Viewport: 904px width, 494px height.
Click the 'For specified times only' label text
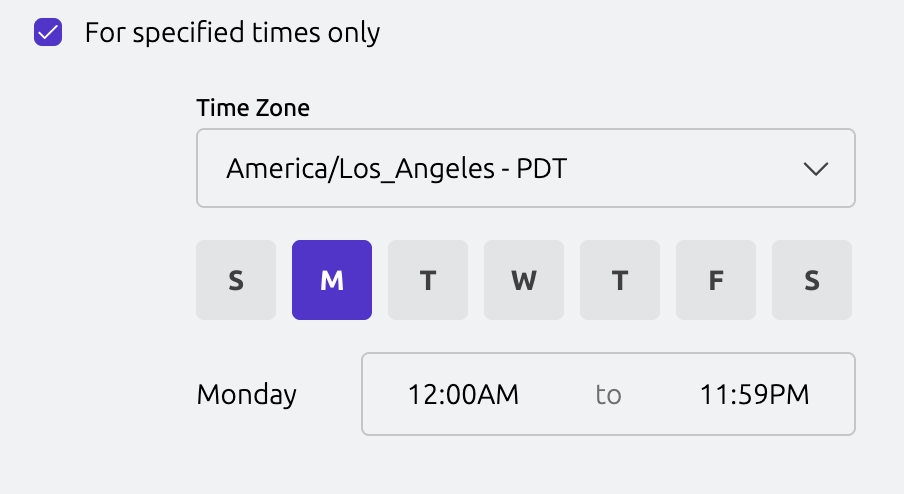[232, 33]
